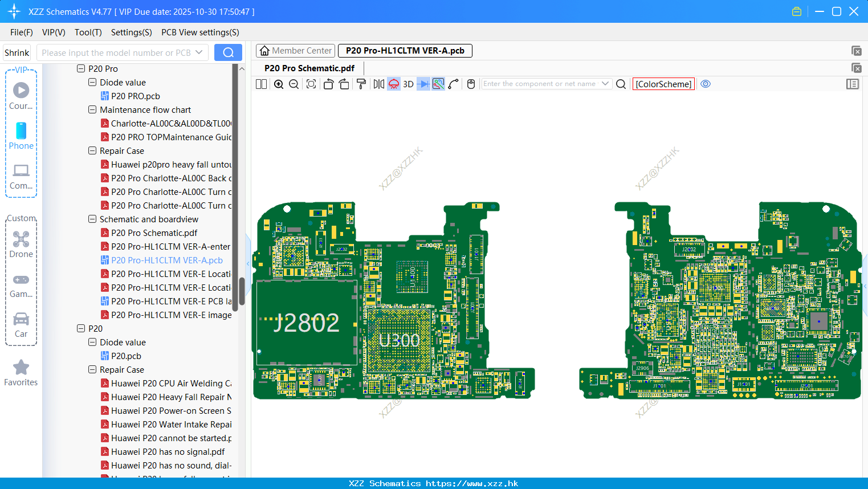The width and height of the screenshot is (868, 489).
Task: Fit the board to the window
Action: [x=311, y=84]
